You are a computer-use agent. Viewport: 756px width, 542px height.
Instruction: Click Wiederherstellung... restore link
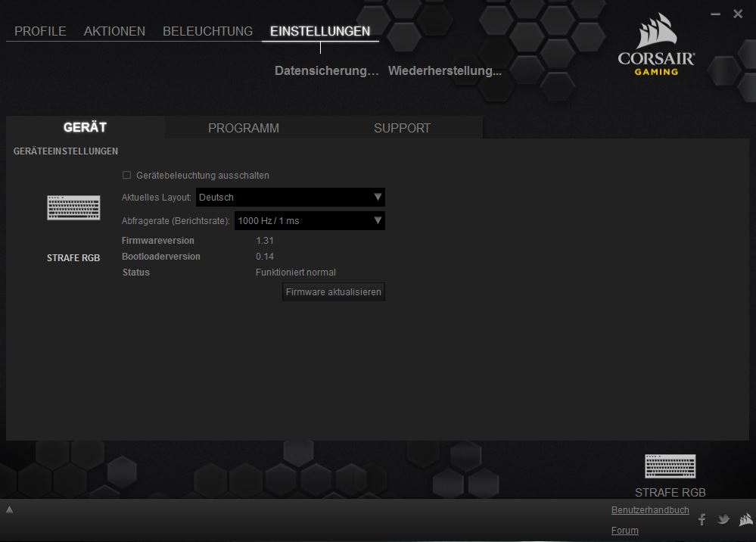(x=444, y=71)
